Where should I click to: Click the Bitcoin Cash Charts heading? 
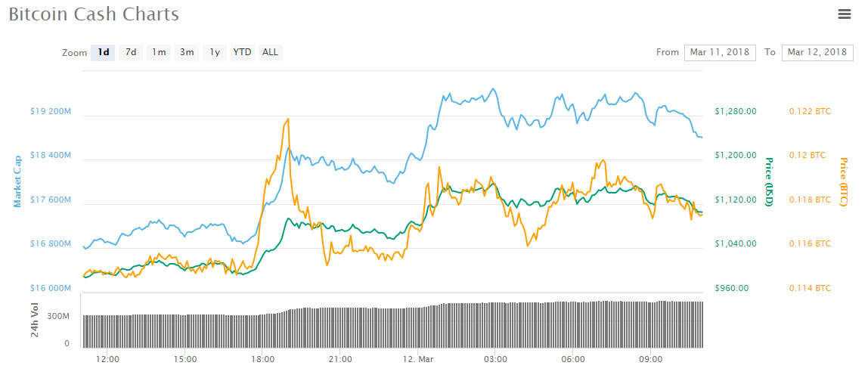94,14
